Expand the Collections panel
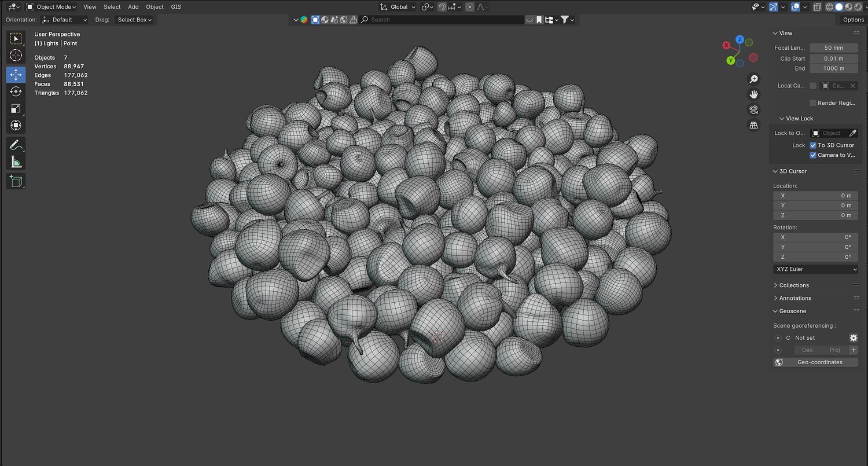This screenshot has height=466, width=868. (794, 285)
